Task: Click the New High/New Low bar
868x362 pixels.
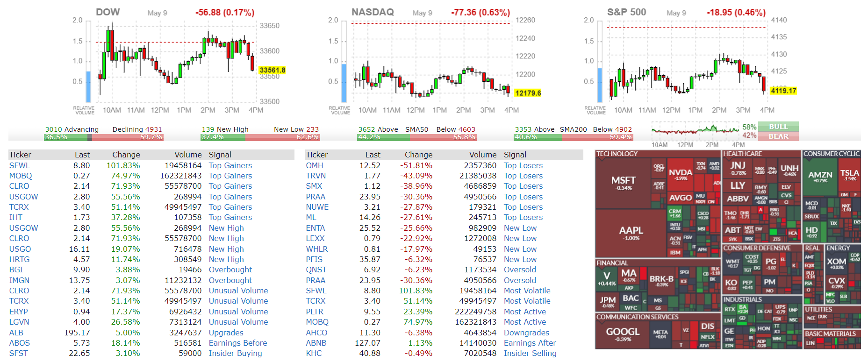Action: [260, 137]
